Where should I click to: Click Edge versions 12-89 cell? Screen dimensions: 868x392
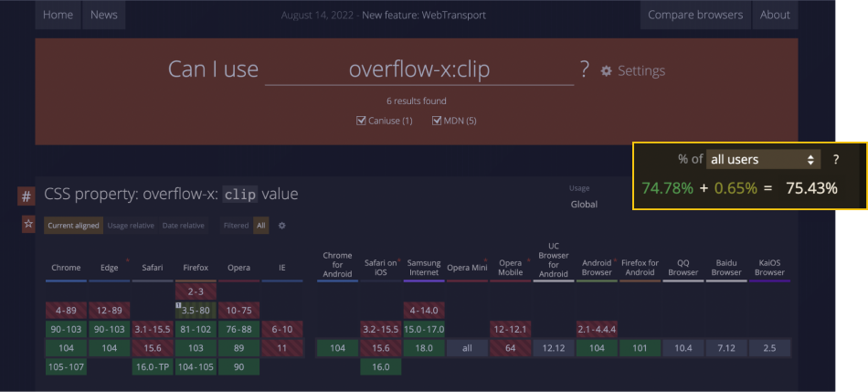tap(110, 311)
